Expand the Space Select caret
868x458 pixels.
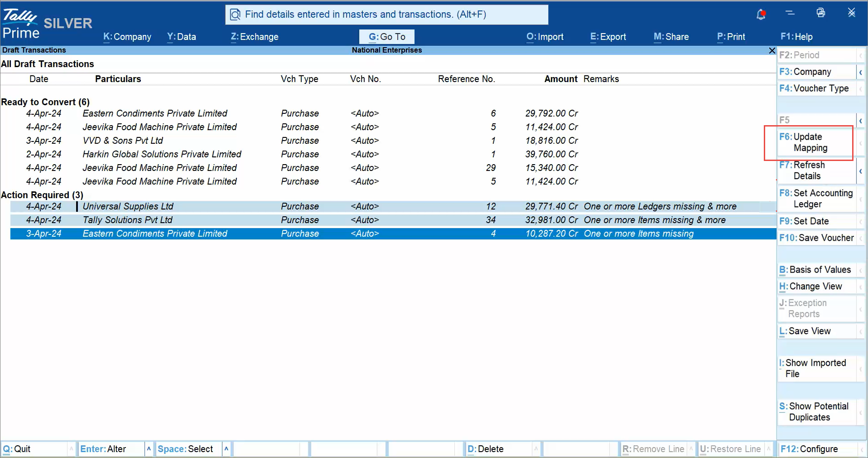226,449
